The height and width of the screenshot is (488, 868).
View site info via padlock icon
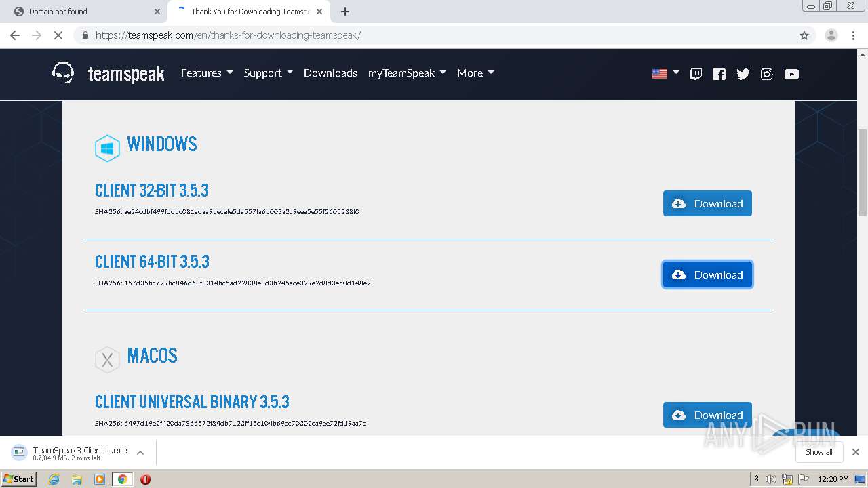(85, 35)
